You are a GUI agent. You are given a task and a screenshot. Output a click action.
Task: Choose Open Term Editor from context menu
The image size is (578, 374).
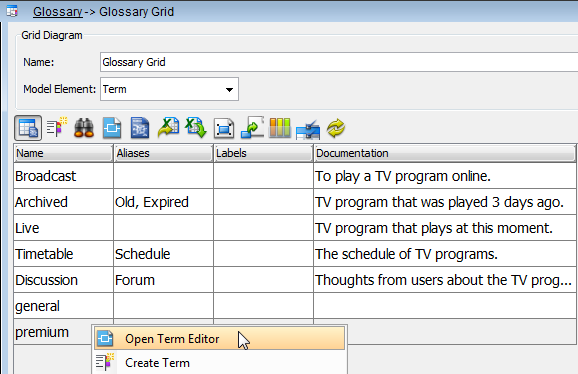220,338
